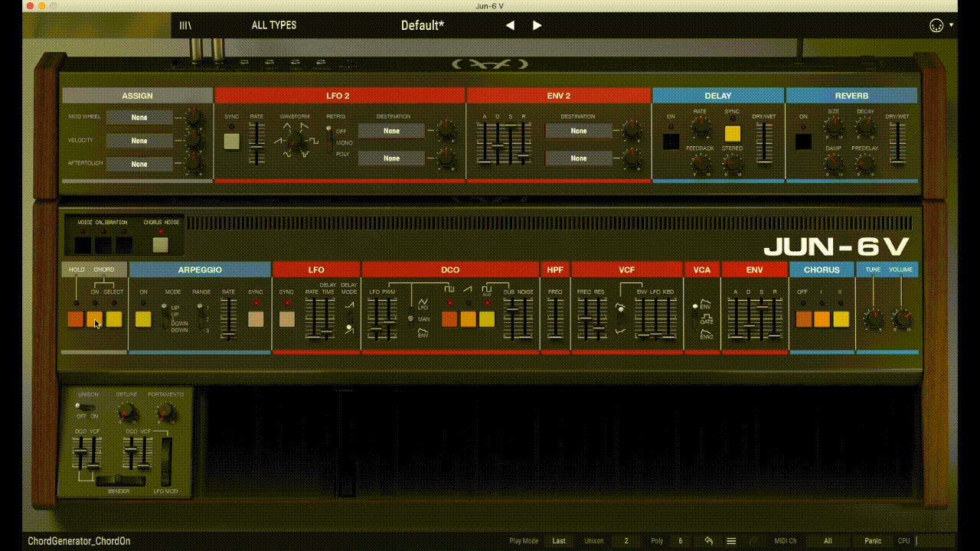This screenshot has height=551, width=980.
Task: Click the Delay Feedback knob
Action: [700, 163]
